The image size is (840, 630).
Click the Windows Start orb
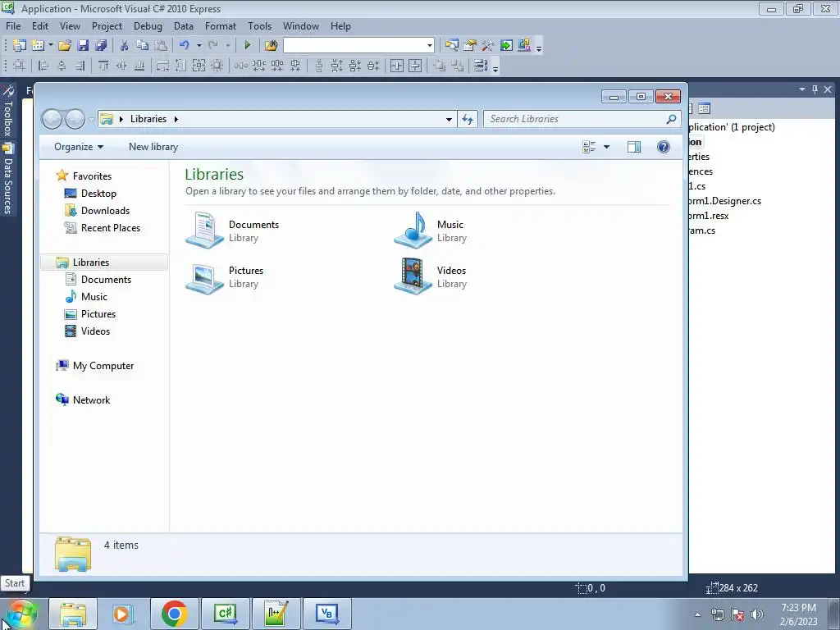coord(22,614)
